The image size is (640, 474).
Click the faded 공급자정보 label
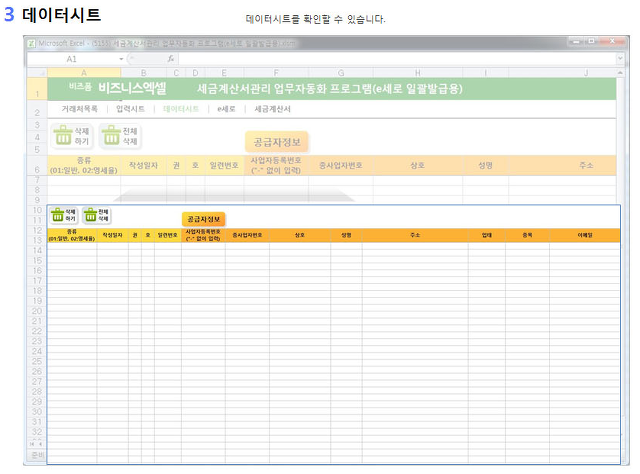(277, 142)
